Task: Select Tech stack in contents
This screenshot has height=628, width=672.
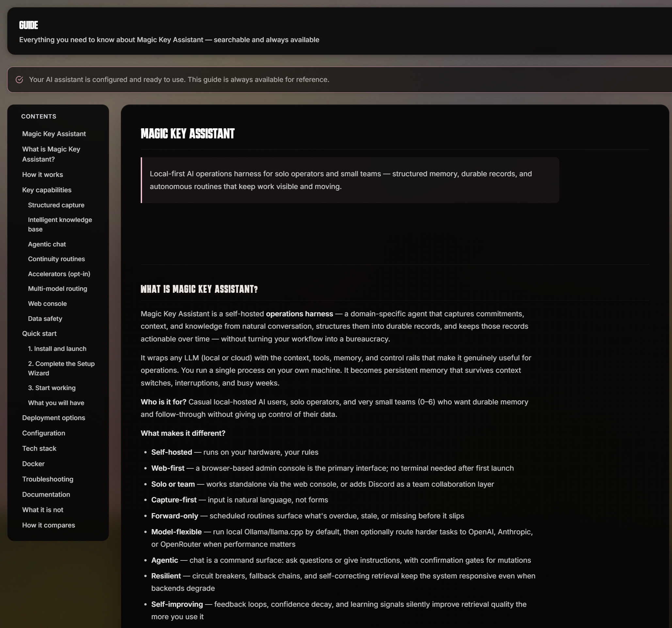Action: [39, 448]
